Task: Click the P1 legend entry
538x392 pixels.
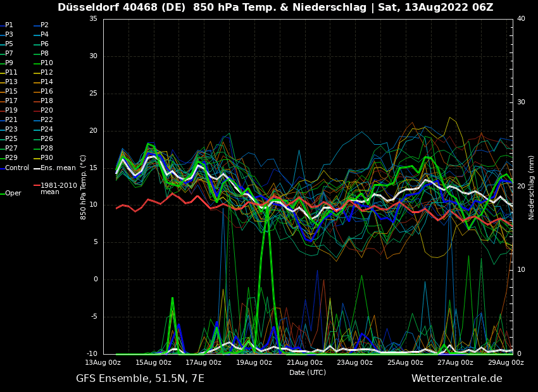Action: click(9, 25)
